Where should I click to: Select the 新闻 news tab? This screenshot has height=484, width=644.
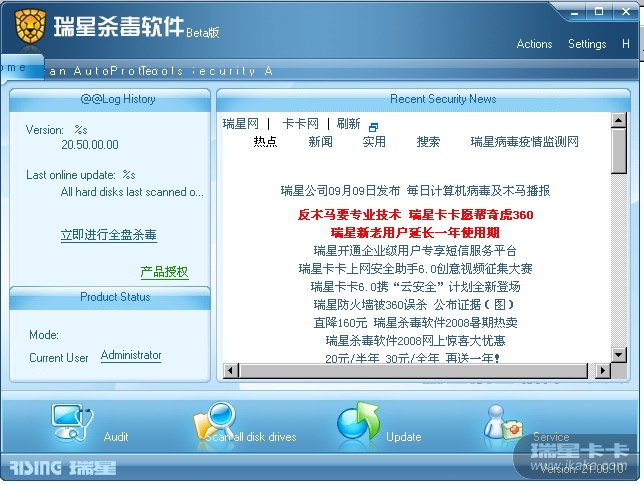pos(320,141)
